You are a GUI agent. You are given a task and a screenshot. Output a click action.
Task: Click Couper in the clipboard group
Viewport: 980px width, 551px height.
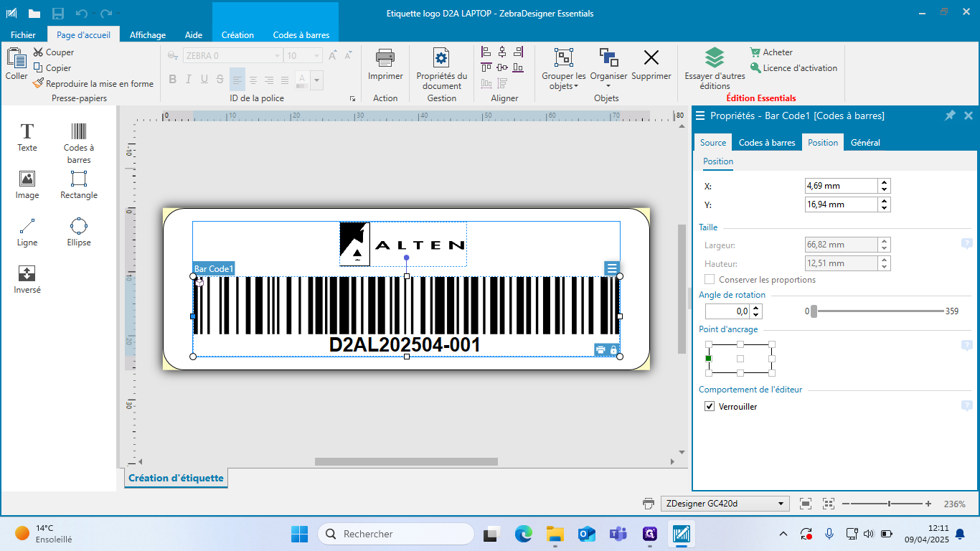54,52
